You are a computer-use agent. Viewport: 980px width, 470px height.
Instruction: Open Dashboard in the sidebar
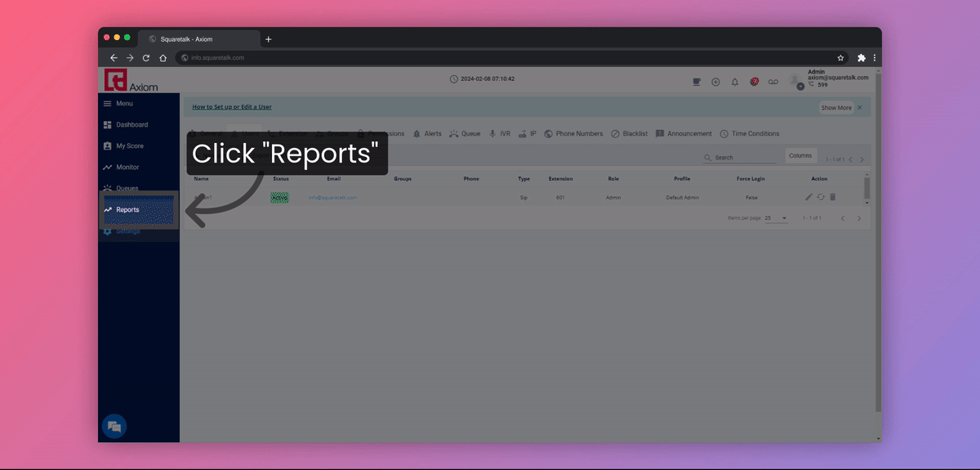click(x=126, y=125)
